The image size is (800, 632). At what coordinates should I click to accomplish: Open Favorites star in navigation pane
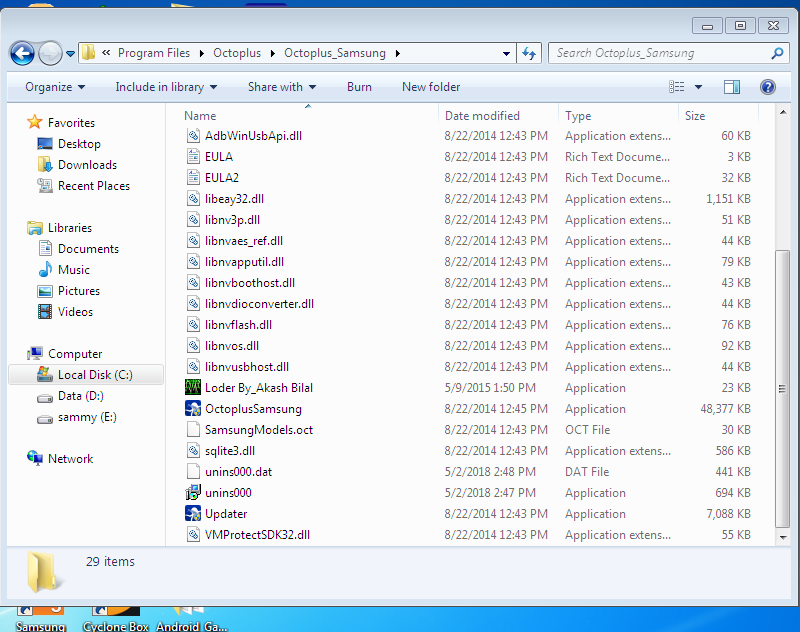tap(35, 122)
